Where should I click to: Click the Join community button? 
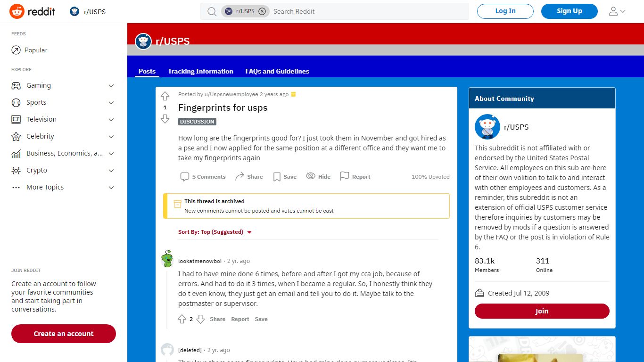click(542, 311)
